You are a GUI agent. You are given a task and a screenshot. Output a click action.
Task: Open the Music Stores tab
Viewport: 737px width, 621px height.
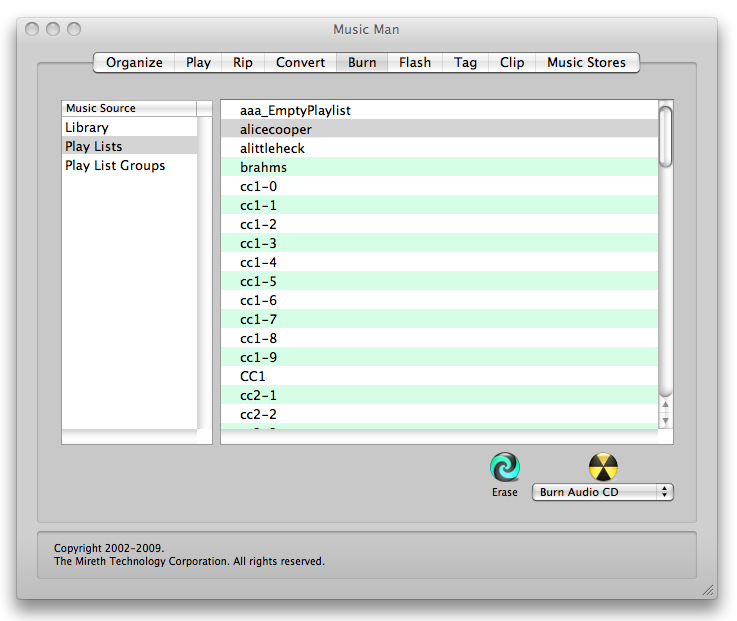click(x=586, y=62)
